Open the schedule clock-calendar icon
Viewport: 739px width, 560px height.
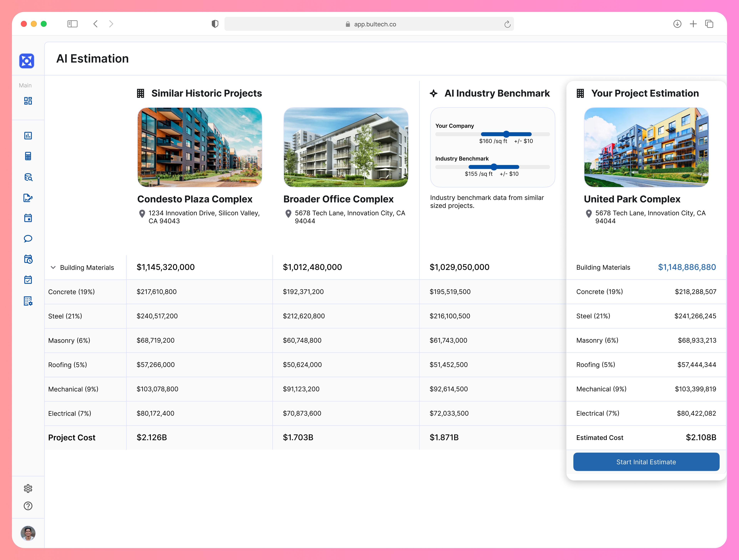click(x=28, y=259)
